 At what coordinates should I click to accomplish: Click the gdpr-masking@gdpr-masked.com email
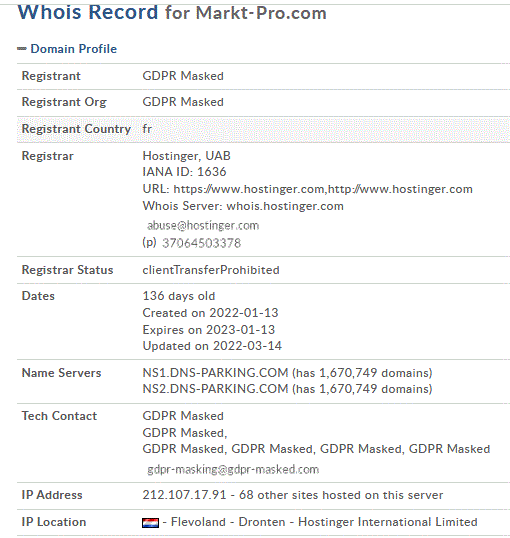pos(233,469)
